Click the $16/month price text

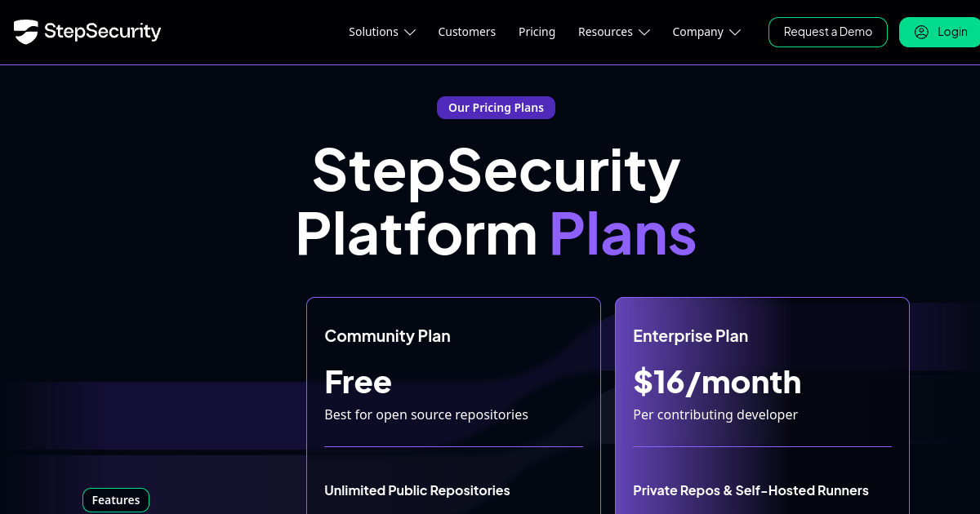click(717, 382)
